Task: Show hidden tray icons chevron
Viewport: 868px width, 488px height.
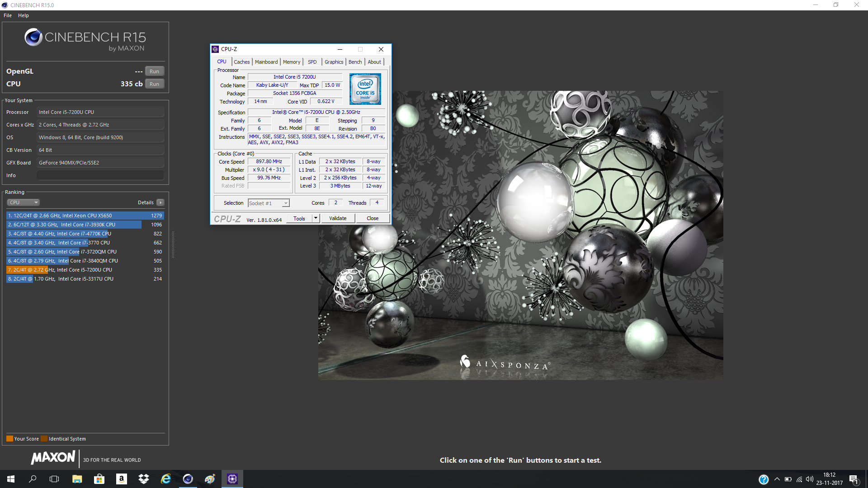Action: click(x=777, y=479)
